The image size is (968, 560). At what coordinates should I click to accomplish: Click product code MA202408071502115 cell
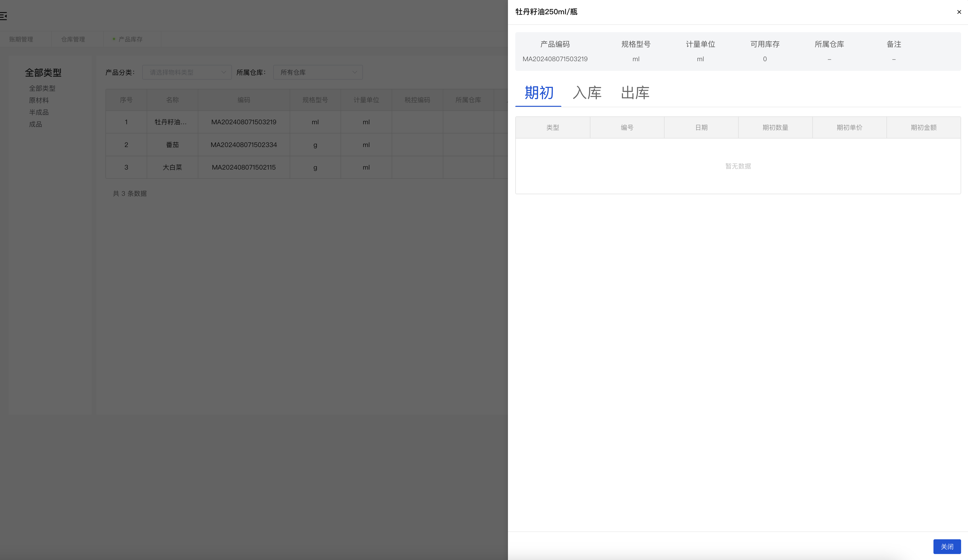244,167
